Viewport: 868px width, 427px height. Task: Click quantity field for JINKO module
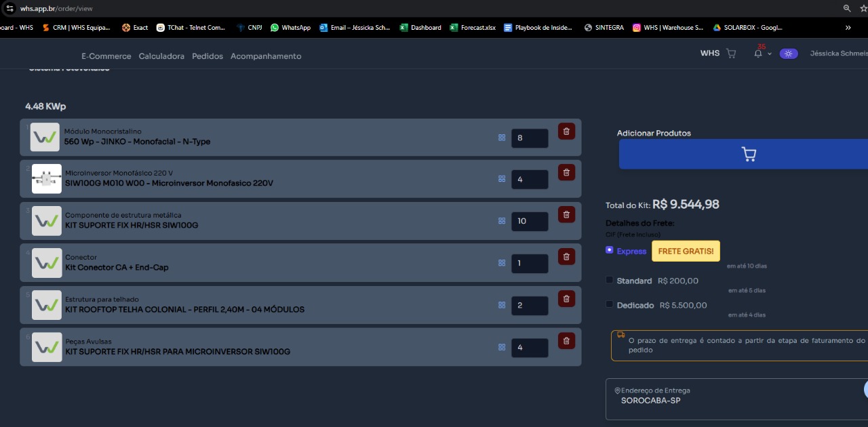tap(530, 138)
